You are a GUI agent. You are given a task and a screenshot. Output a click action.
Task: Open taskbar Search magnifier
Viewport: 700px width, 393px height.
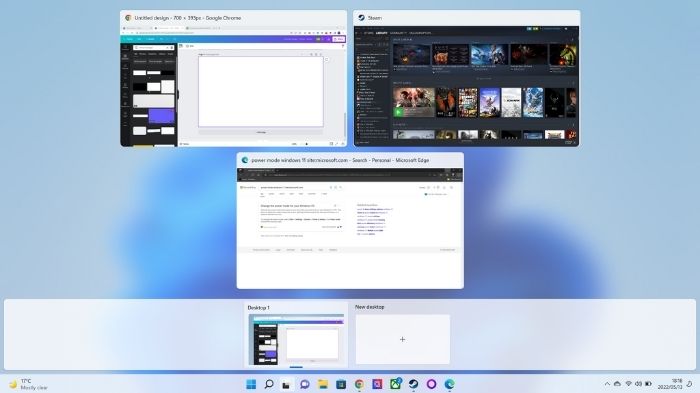click(x=269, y=384)
